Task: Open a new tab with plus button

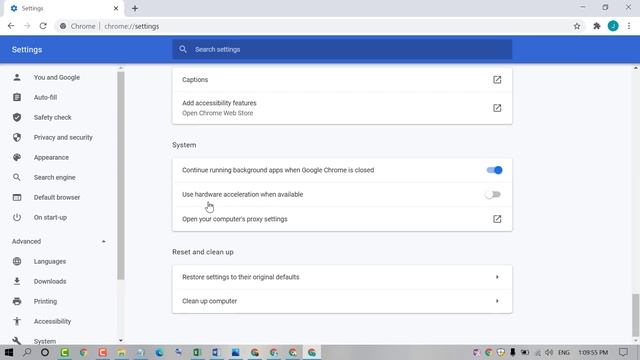Action: [135, 8]
